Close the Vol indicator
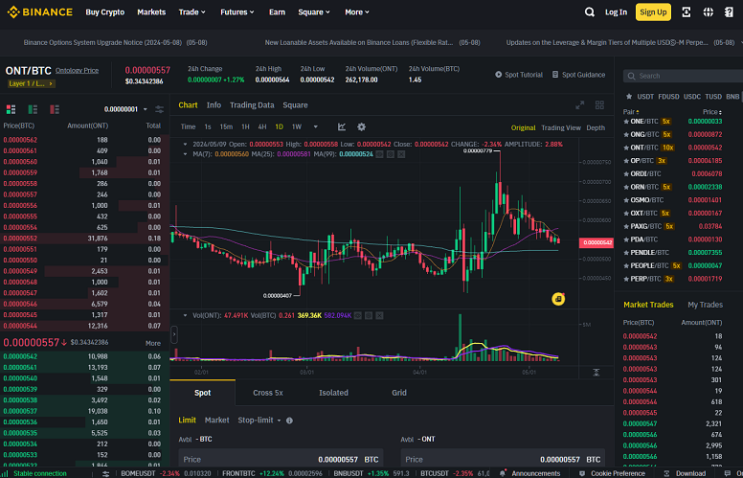Screen dimensions: 743x478 point(380,316)
